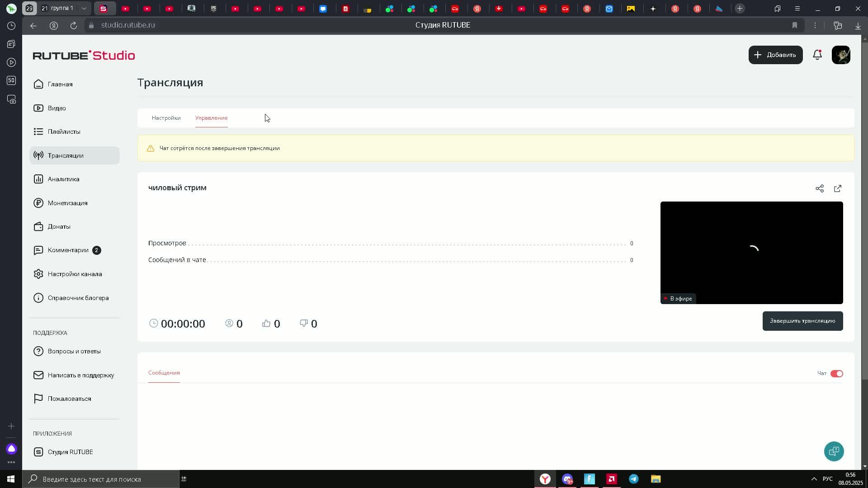Click the Добавить button
This screenshot has width=868, height=488.
coord(775,55)
